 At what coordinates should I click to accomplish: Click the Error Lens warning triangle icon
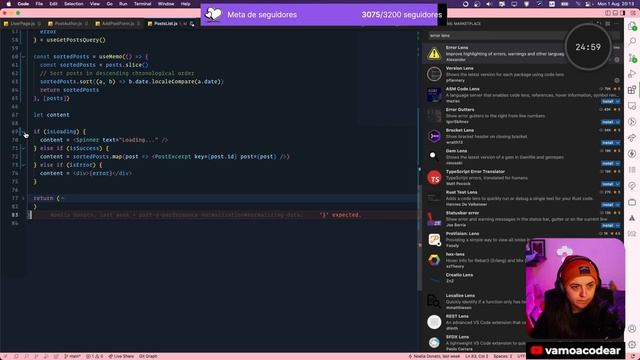click(x=434, y=53)
